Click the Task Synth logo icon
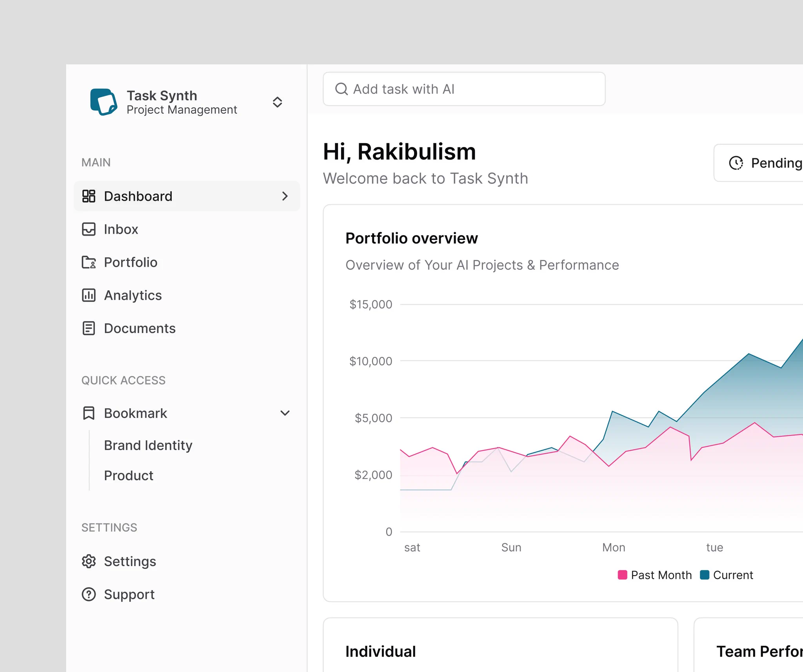Image resolution: width=803 pixels, height=672 pixels. point(104,102)
